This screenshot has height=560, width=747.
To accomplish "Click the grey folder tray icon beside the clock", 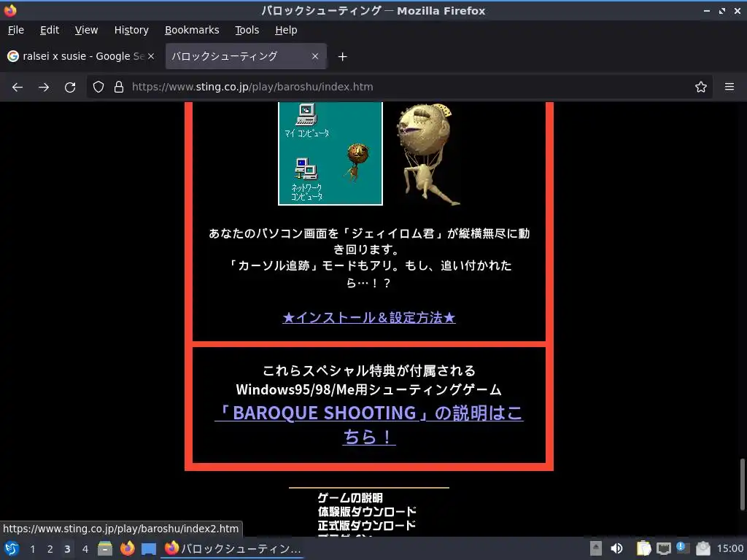I will coord(703,548).
